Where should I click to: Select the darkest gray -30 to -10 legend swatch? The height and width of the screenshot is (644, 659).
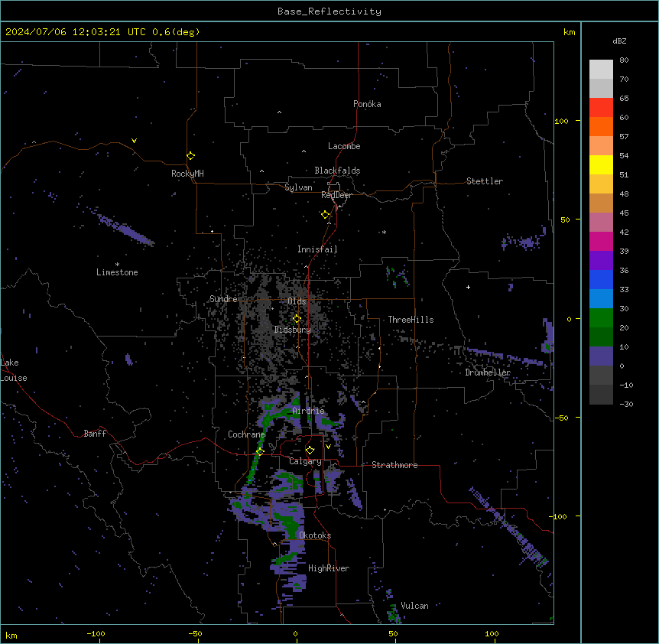601,395
